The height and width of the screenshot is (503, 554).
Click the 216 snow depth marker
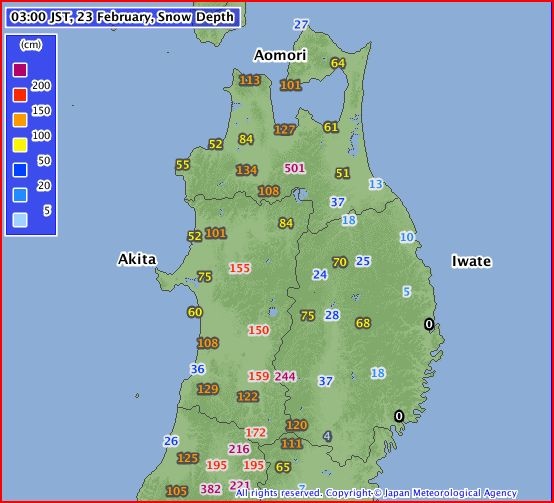(239, 449)
